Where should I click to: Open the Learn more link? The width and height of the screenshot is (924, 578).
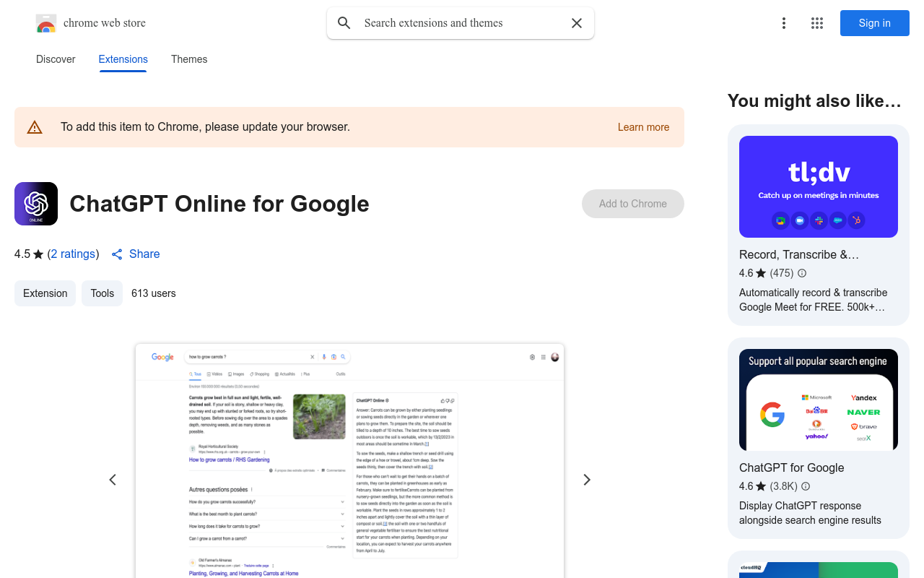click(643, 127)
